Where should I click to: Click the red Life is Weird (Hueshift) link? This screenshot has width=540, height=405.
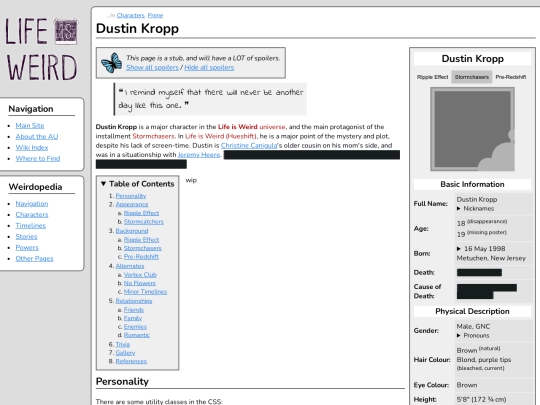coord(221,136)
